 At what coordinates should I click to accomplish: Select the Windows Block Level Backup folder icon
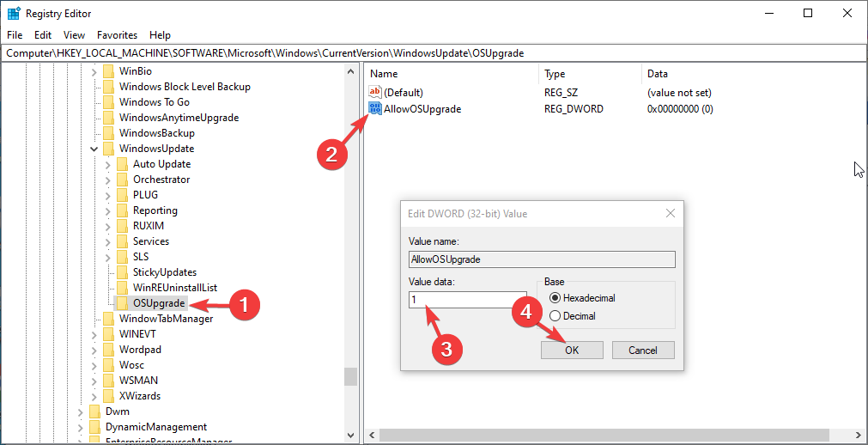(109, 87)
